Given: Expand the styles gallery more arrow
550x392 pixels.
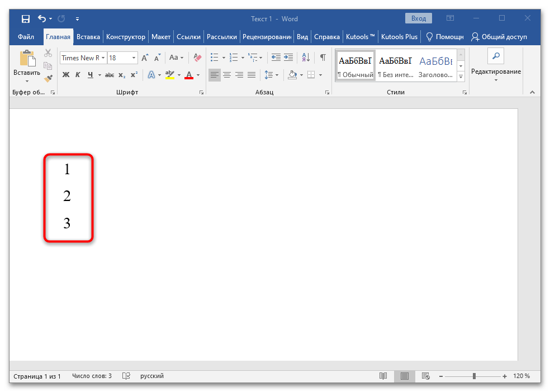Looking at the screenshot, I should click(461, 77).
